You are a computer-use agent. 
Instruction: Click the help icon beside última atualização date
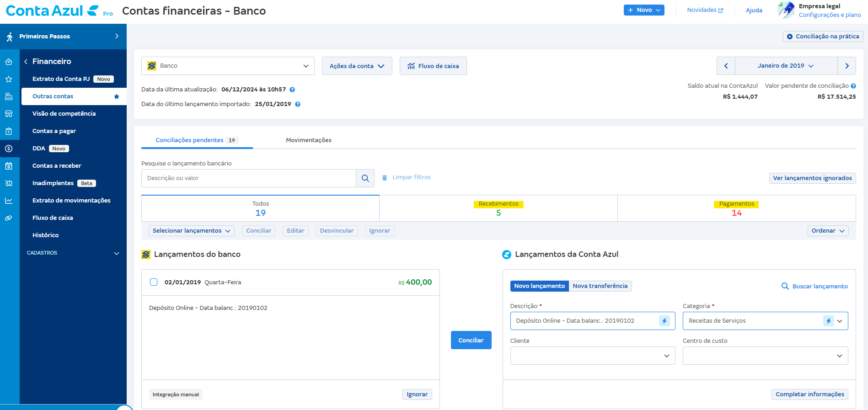(x=292, y=90)
